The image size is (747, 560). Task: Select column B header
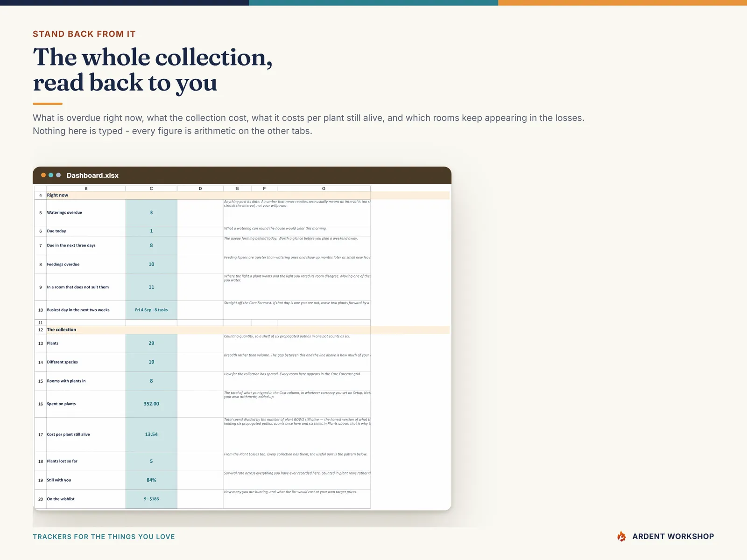pyautogui.click(x=86, y=189)
